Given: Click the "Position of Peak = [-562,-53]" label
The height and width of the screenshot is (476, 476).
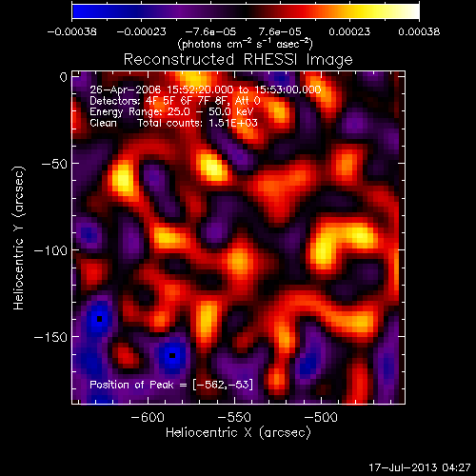Looking at the screenshot, I should [x=171, y=385].
